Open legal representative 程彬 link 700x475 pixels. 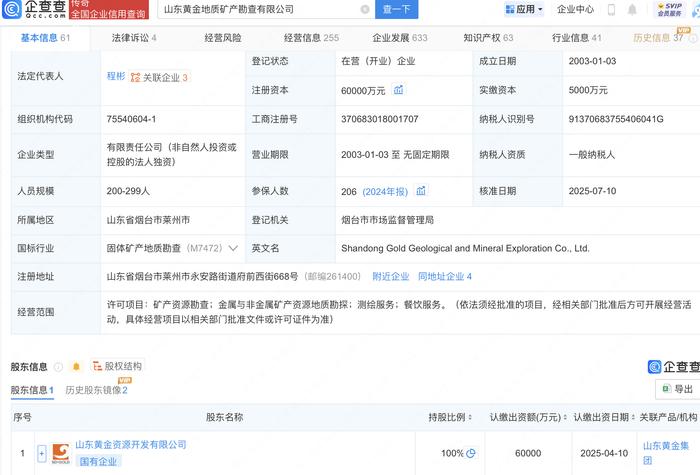click(x=116, y=76)
